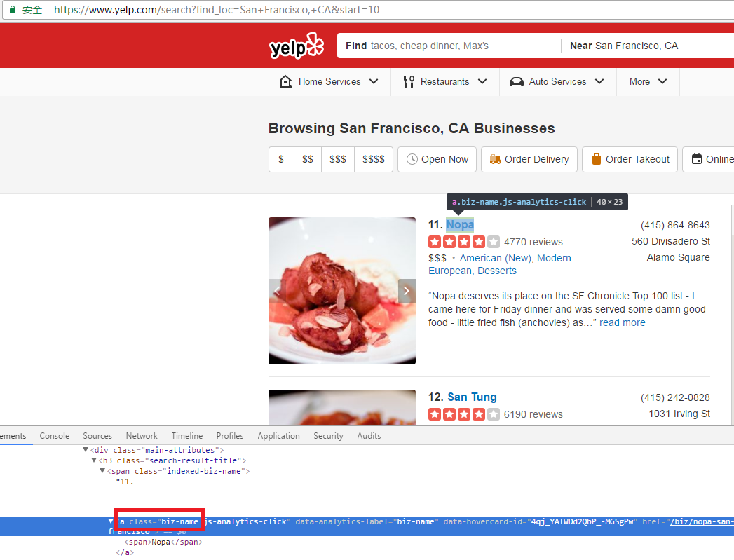
Task: Click the Desserts category link
Action: (496, 271)
